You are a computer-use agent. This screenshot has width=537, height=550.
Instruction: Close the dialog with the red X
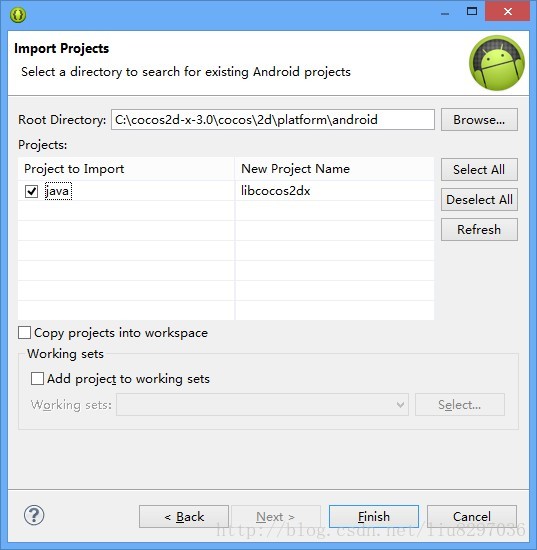click(507, 12)
